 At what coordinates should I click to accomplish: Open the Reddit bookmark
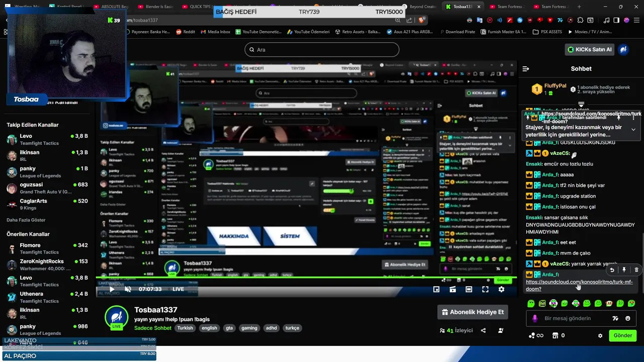[185, 32]
